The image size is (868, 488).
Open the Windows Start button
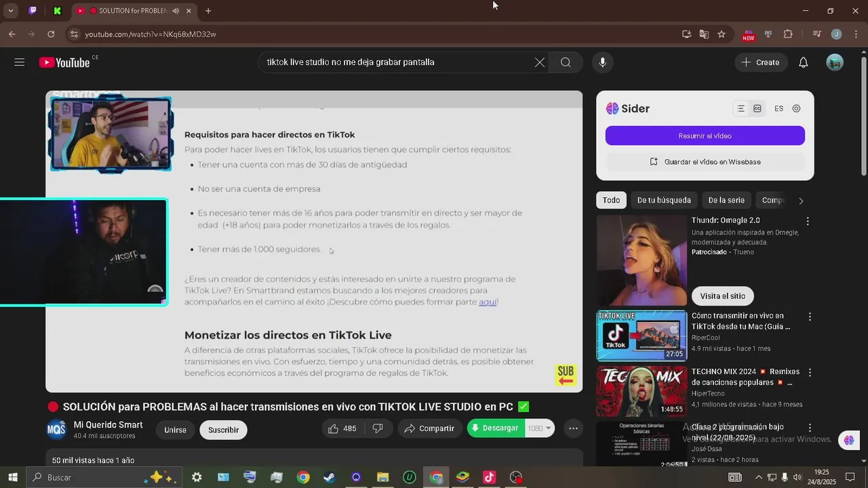(x=12, y=477)
